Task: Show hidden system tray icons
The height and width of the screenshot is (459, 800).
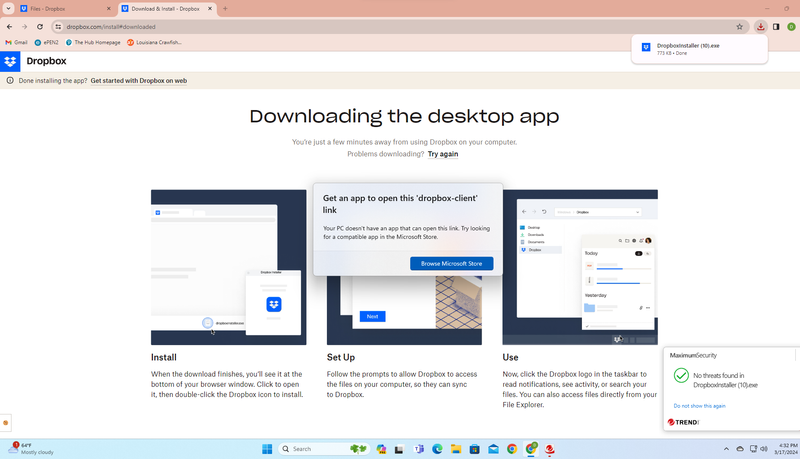Action: pyautogui.click(x=726, y=449)
